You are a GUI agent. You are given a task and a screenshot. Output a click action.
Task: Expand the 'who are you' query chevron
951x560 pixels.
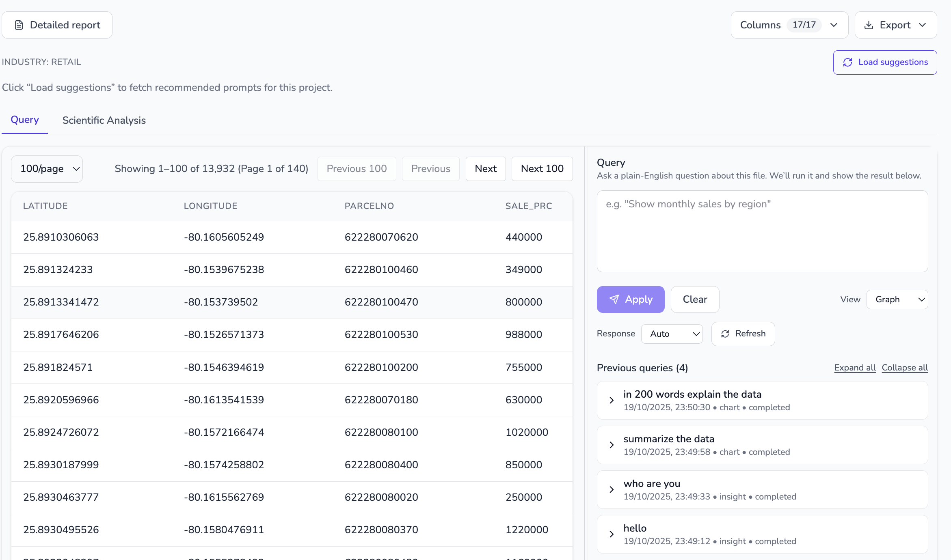point(612,489)
